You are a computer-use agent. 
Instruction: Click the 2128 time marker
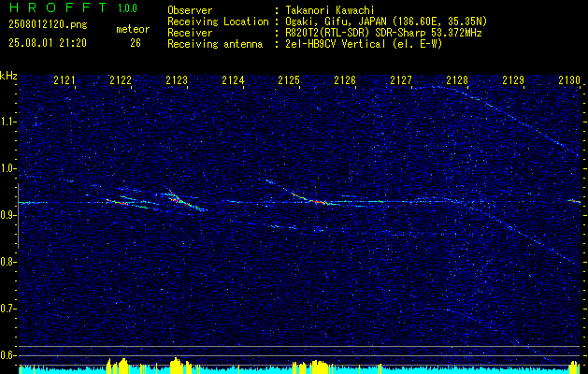click(x=457, y=80)
